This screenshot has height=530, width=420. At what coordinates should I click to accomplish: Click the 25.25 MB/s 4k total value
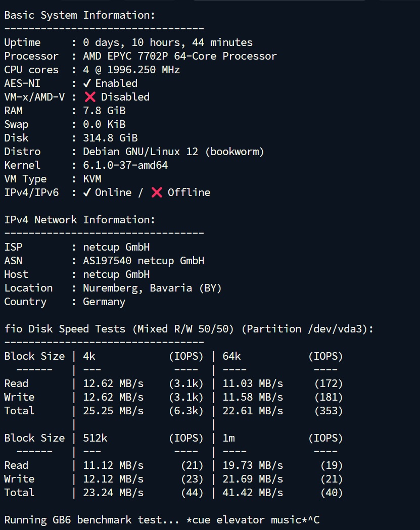pos(113,411)
